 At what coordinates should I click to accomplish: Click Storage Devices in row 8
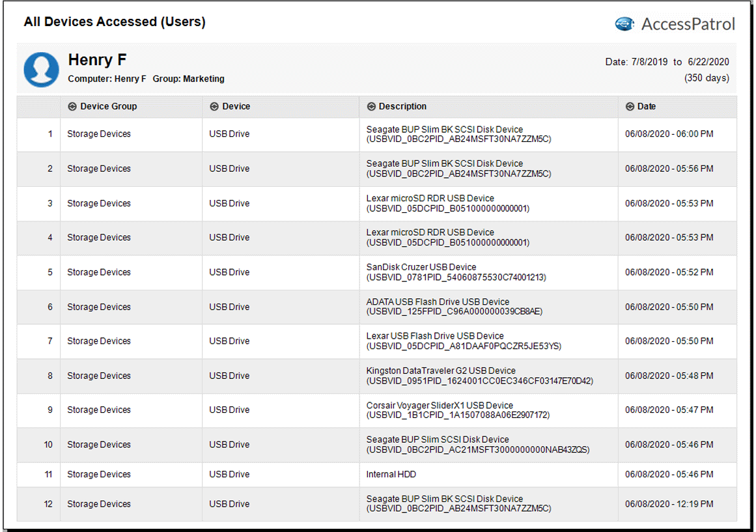coord(99,376)
